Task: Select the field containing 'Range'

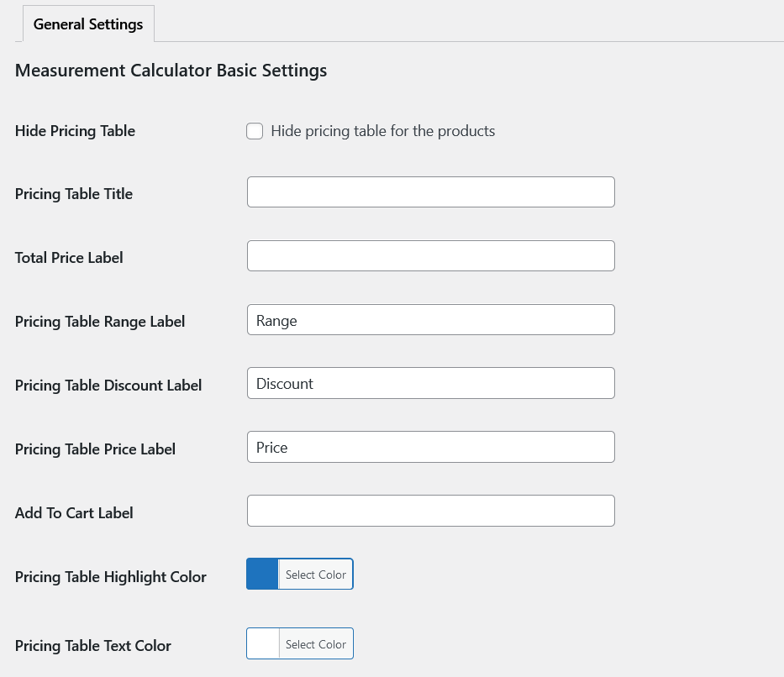Action: point(430,320)
